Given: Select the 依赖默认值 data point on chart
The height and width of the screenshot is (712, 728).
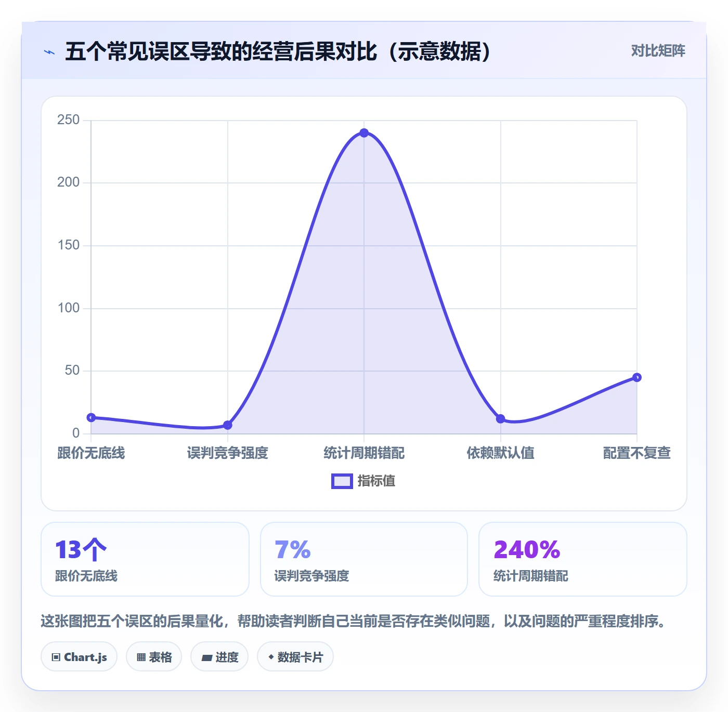Looking at the screenshot, I should pos(500,419).
